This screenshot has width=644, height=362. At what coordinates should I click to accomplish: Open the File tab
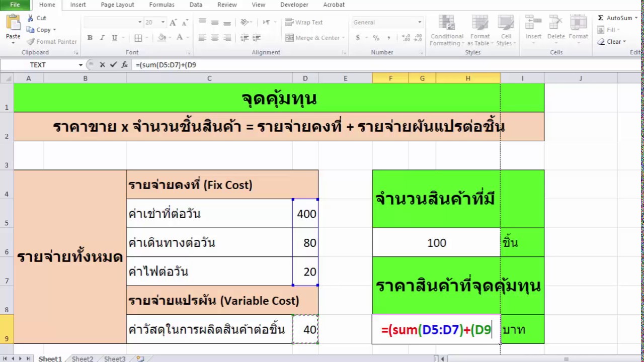coord(15,5)
